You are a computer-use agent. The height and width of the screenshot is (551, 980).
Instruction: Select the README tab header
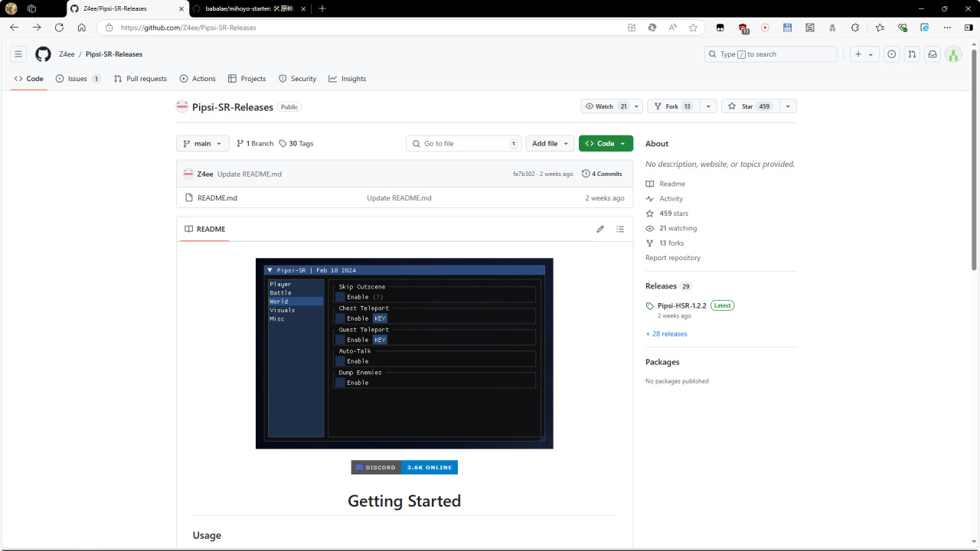tap(204, 229)
